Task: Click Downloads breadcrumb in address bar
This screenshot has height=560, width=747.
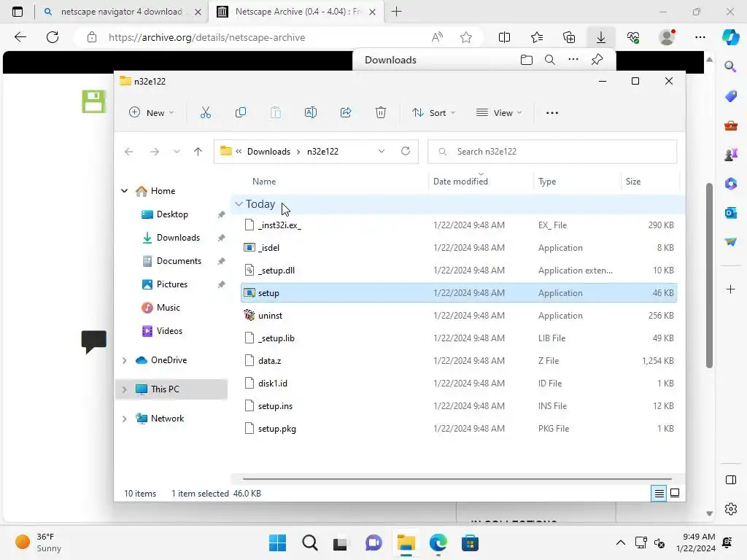Action: pos(268,152)
